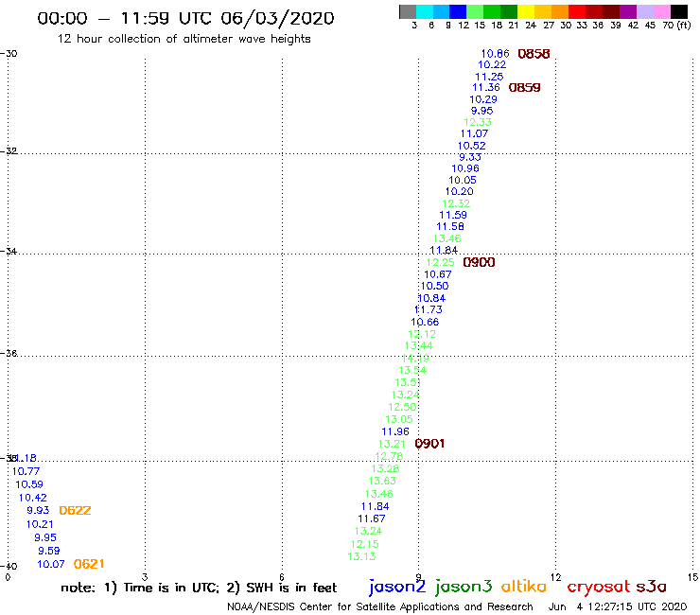Click the 10.07 wave height value

click(51, 564)
